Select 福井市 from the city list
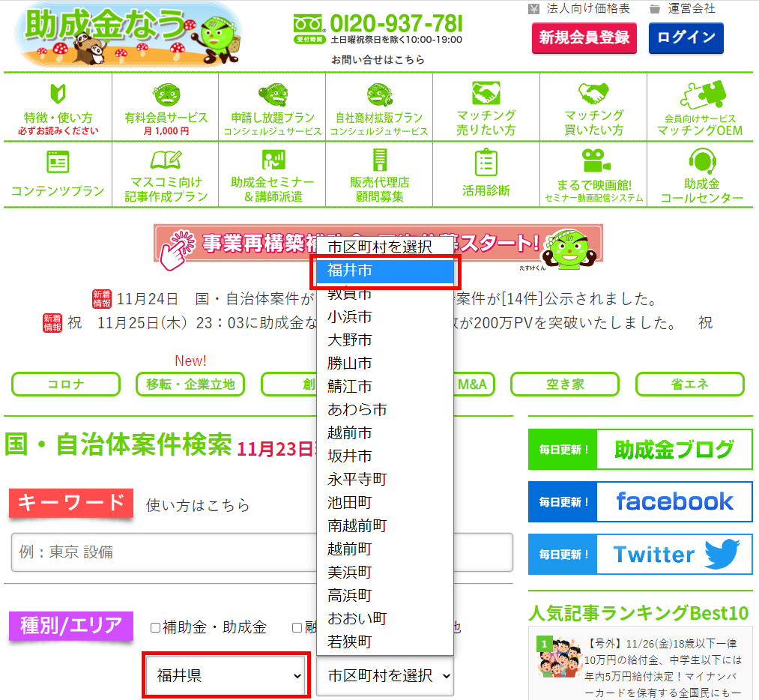 pyautogui.click(x=385, y=271)
